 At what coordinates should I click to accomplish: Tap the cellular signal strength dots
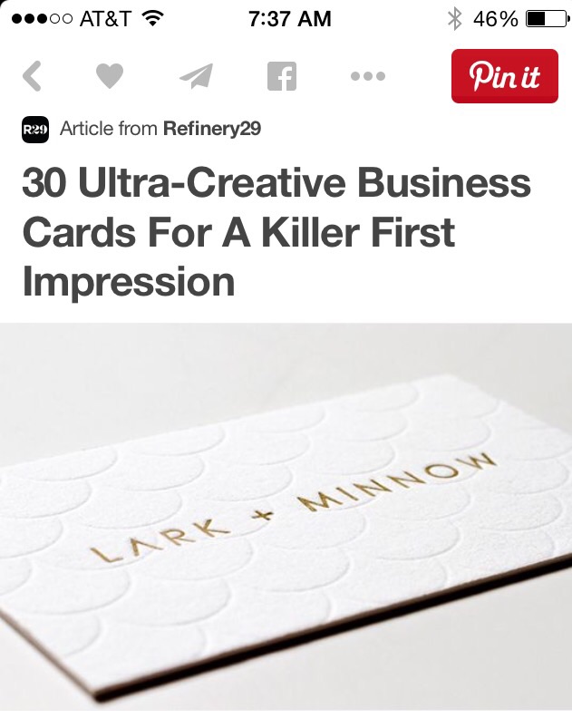tap(42, 19)
